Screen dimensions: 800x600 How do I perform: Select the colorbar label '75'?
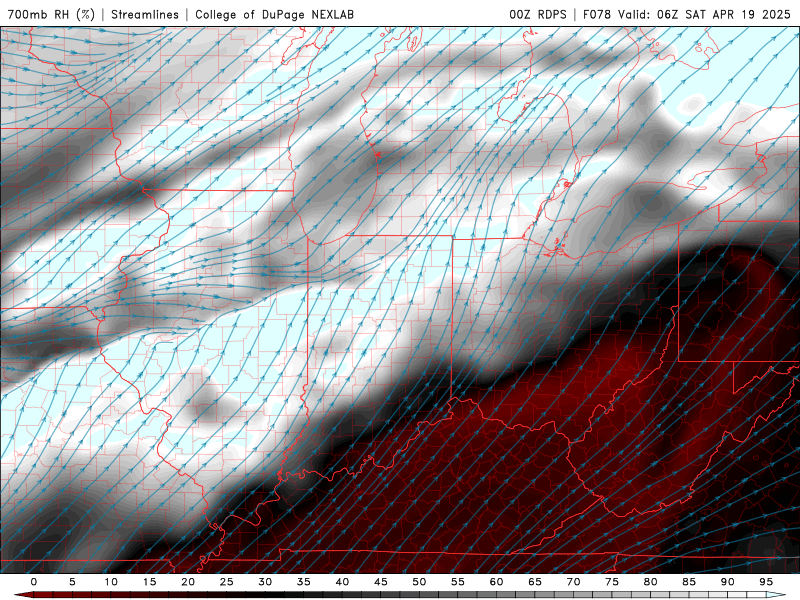612,582
